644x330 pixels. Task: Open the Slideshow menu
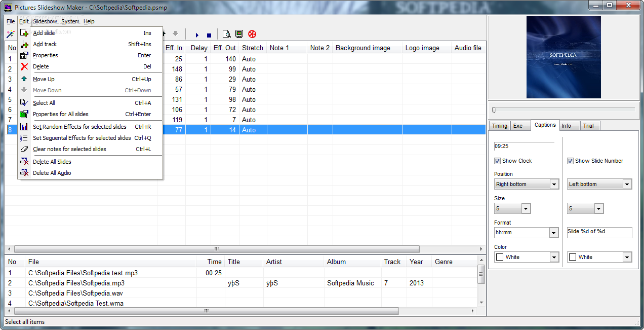point(45,21)
